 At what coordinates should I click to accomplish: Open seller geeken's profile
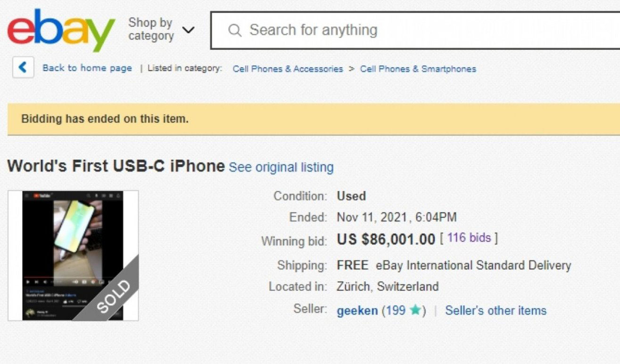coord(357,311)
